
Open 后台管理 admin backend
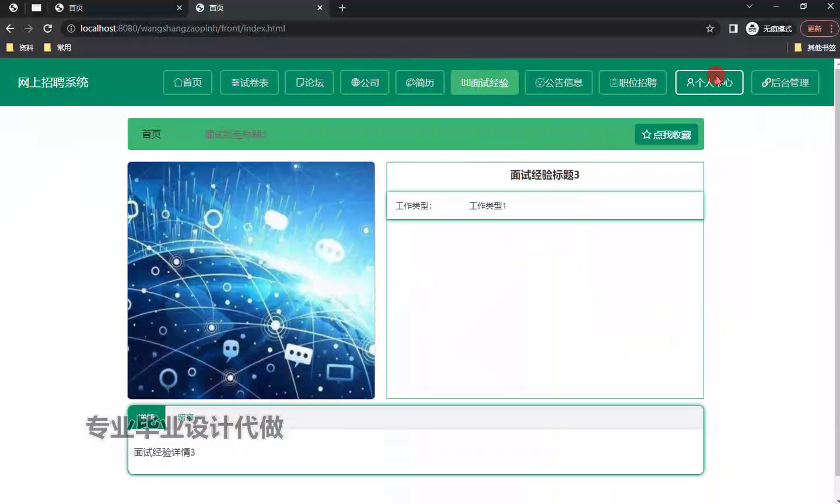point(785,82)
